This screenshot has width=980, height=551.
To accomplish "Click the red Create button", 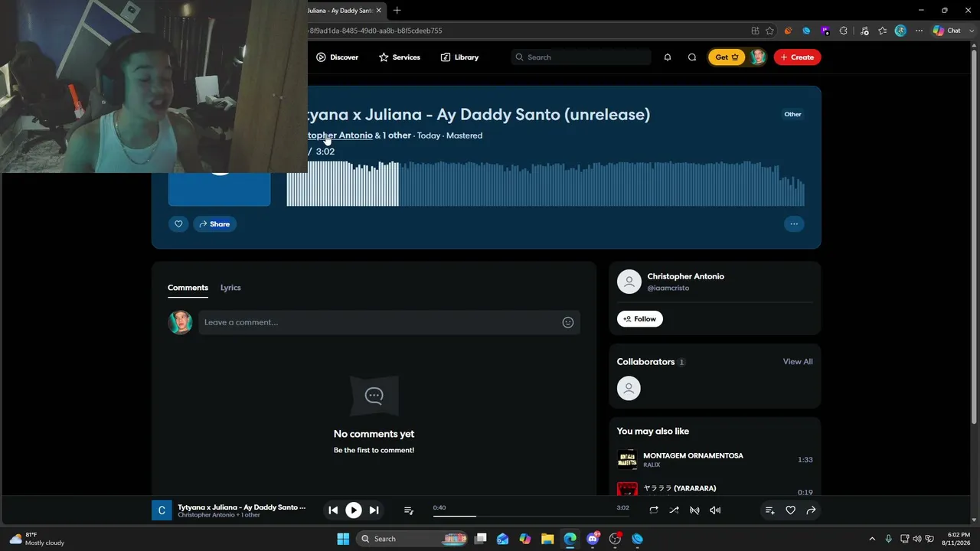I will coord(797,57).
